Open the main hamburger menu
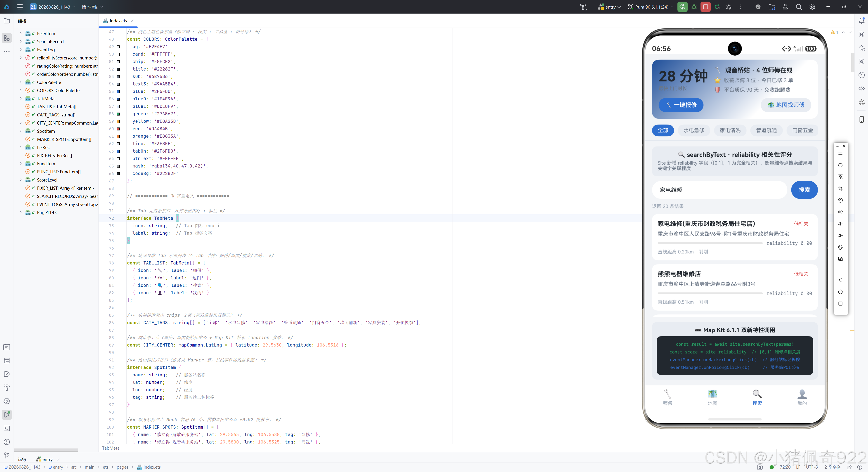 [20, 7]
